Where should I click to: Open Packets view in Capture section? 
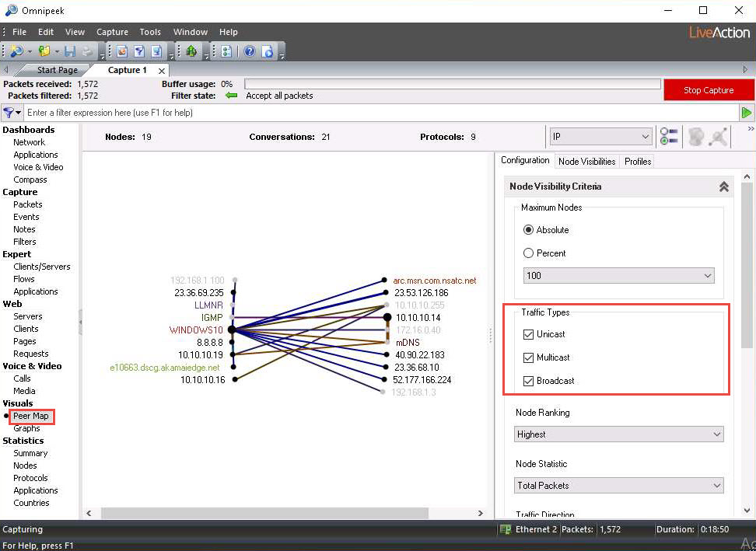point(28,204)
